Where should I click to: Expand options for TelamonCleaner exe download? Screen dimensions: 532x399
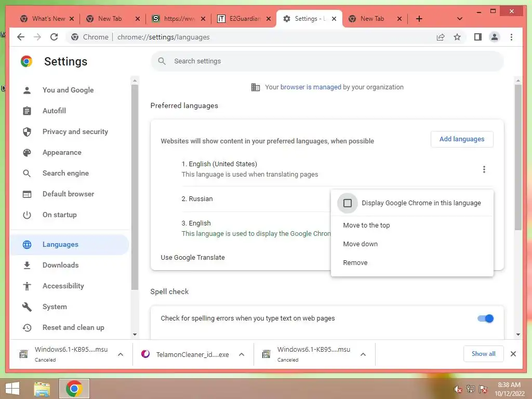tap(242, 354)
